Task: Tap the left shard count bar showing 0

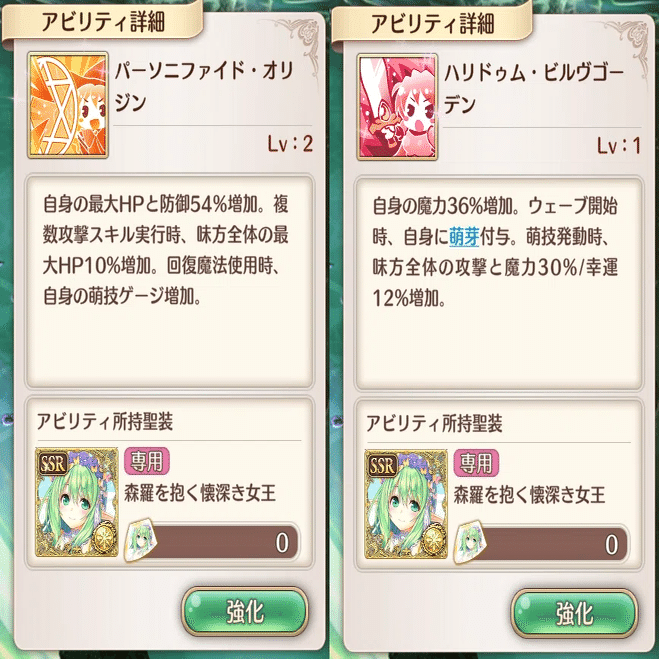Action: [x=225, y=542]
